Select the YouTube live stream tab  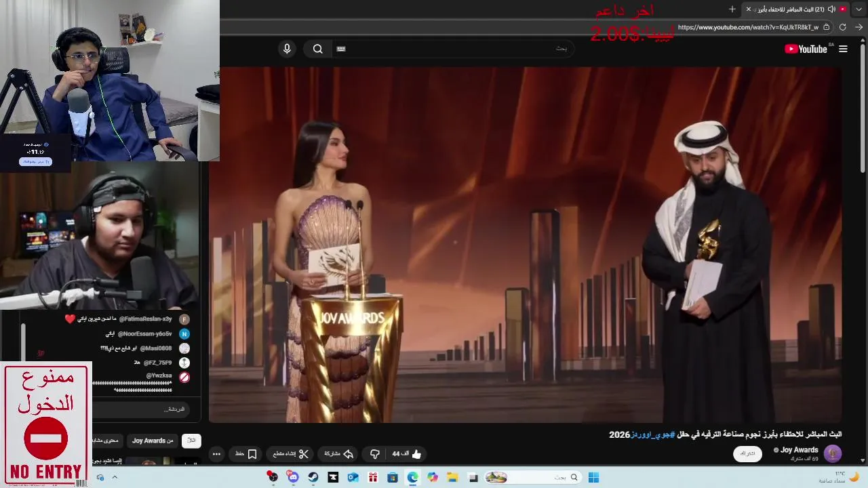(796, 9)
